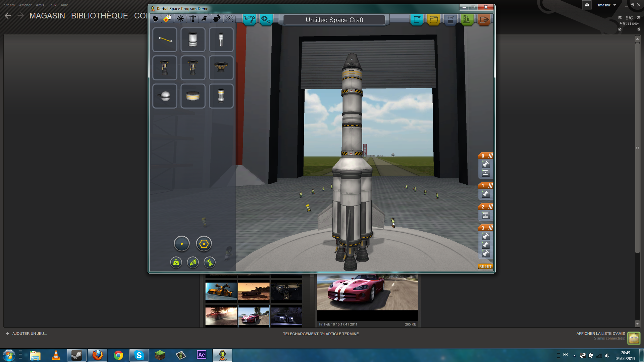Select the stage 2 header
Screen dimensions: 644x362
coord(485,207)
